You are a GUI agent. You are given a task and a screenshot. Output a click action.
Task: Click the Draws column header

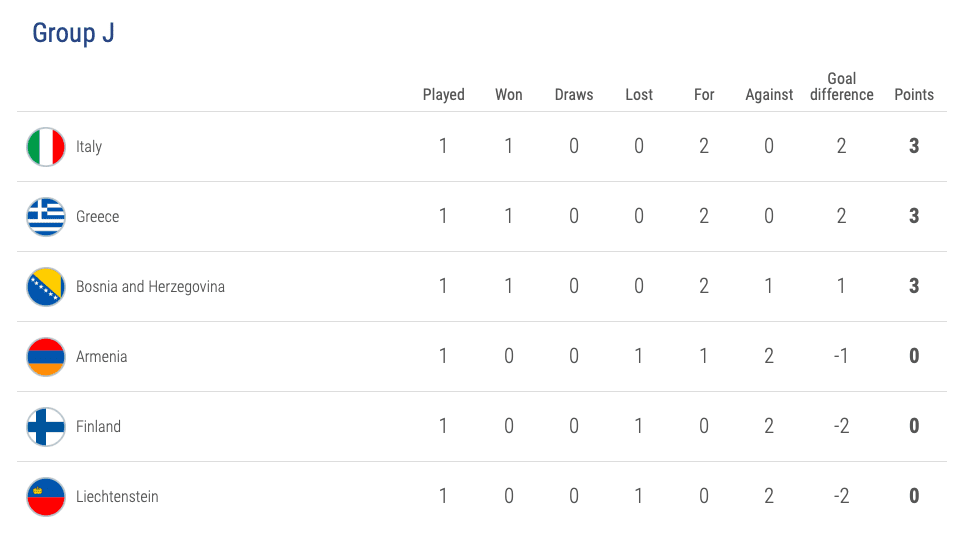pos(574,95)
